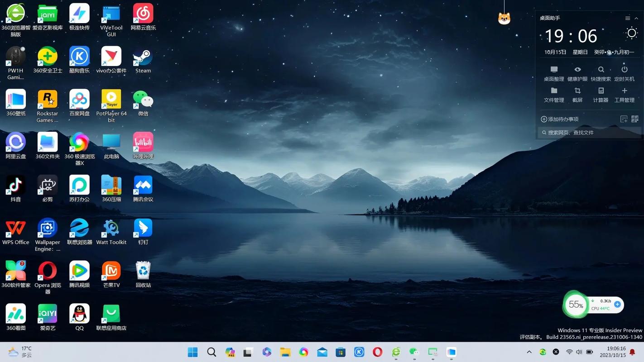The image size is (644, 362).
Task: Select the WPS Office desktop shortcut
Action: point(16,232)
